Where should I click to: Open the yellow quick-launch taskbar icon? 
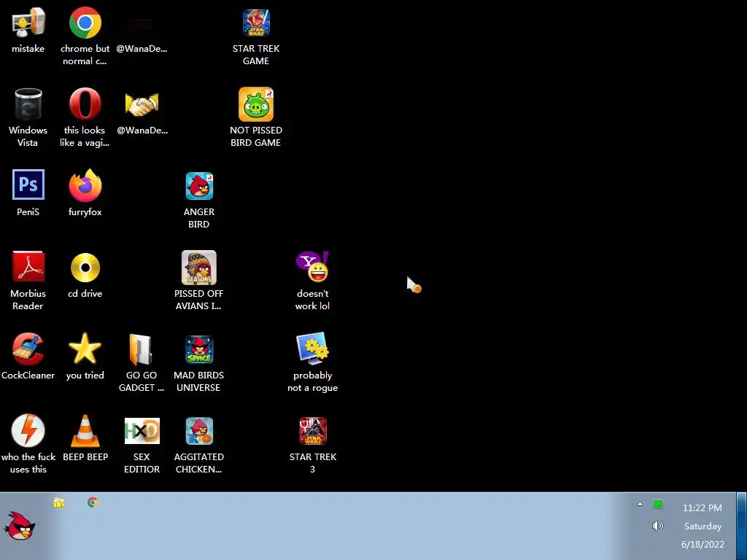(x=59, y=503)
